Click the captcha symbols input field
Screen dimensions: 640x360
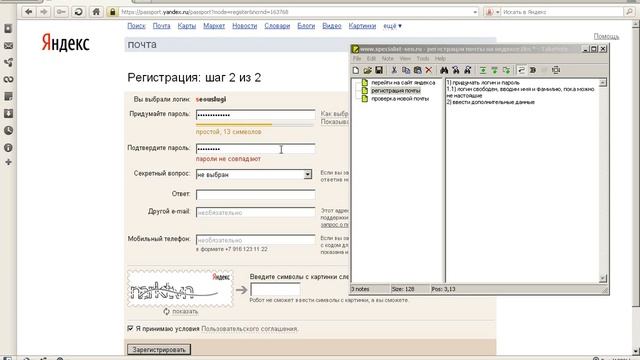[275, 289]
